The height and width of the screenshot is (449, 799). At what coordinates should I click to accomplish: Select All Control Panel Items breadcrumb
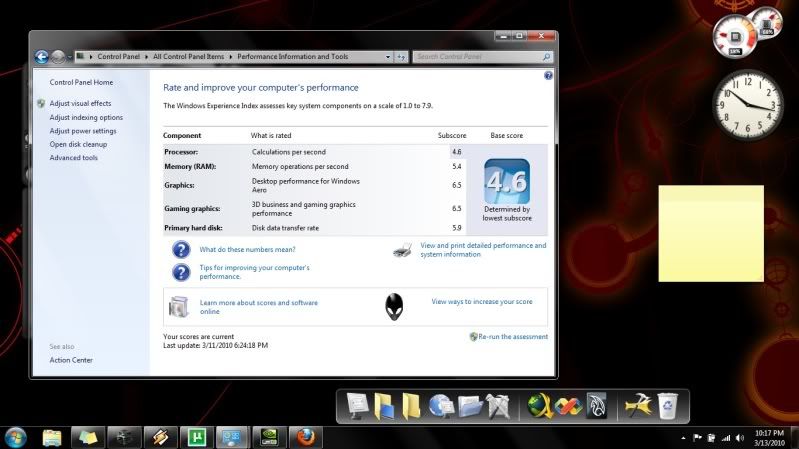pyautogui.click(x=189, y=57)
